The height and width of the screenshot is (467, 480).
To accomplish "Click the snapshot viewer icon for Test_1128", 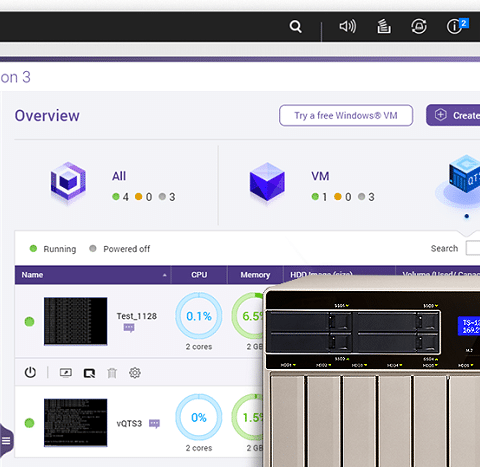I will pos(89,373).
